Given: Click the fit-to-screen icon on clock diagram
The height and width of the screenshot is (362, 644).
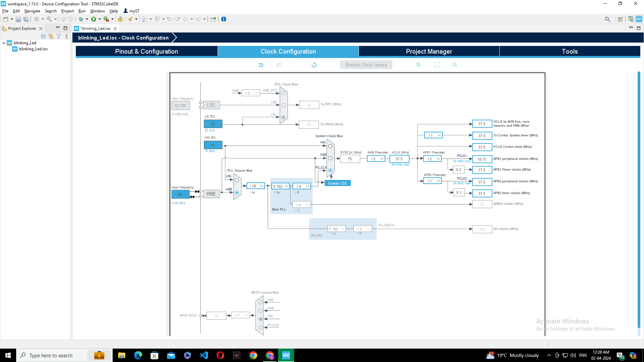Looking at the screenshot, I should [x=437, y=65].
